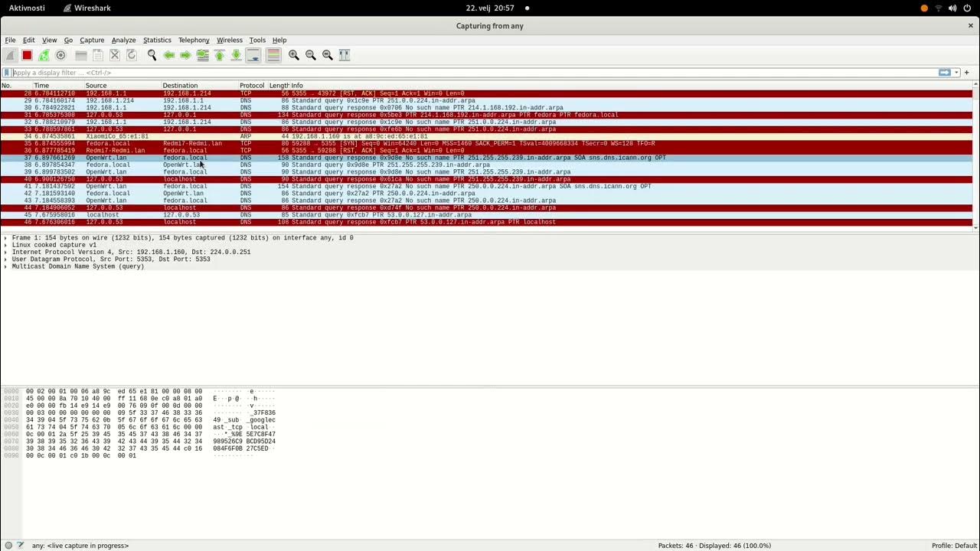Select packet 41 response 0x27a2 with SOA
The height and width of the screenshot is (551, 980).
(x=486, y=187)
